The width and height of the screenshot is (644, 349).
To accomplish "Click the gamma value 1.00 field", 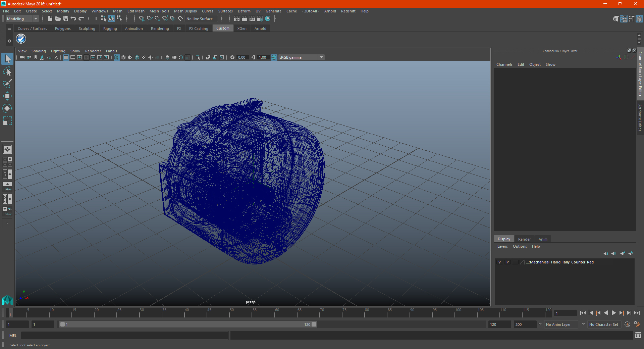I will click(263, 57).
